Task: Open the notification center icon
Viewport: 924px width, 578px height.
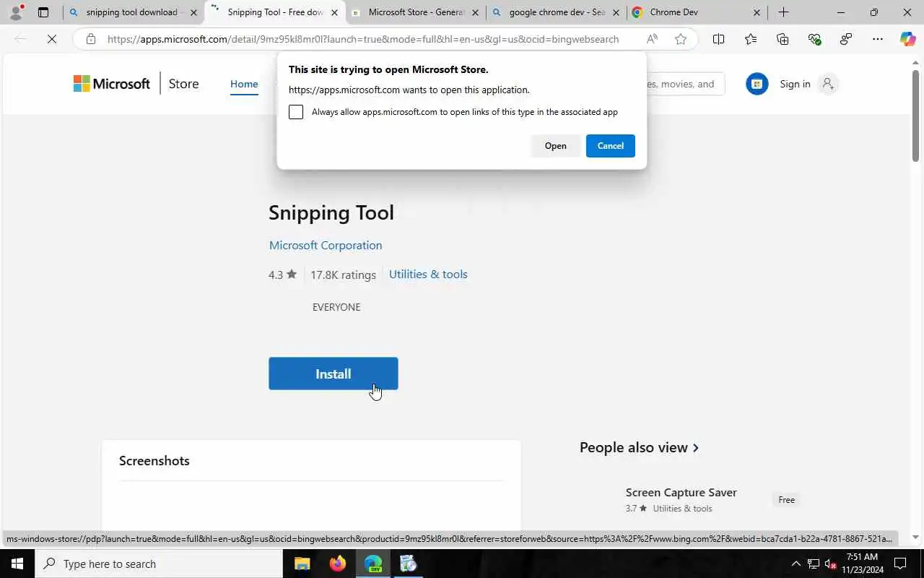Action: pyautogui.click(x=900, y=564)
